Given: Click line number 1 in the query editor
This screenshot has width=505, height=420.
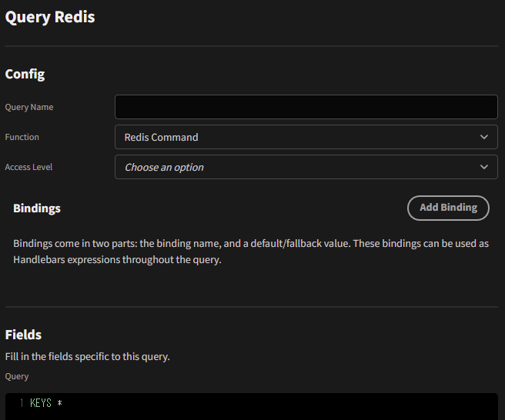Looking at the screenshot, I should click(22, 403).
